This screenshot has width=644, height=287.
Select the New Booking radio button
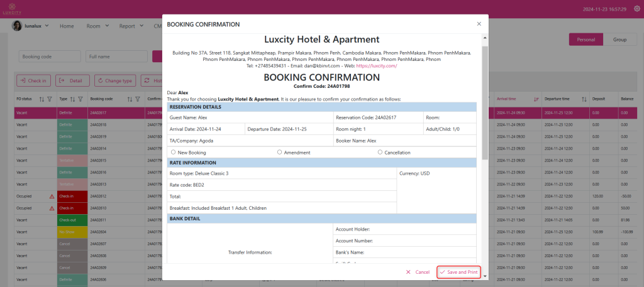click(174, 152)
